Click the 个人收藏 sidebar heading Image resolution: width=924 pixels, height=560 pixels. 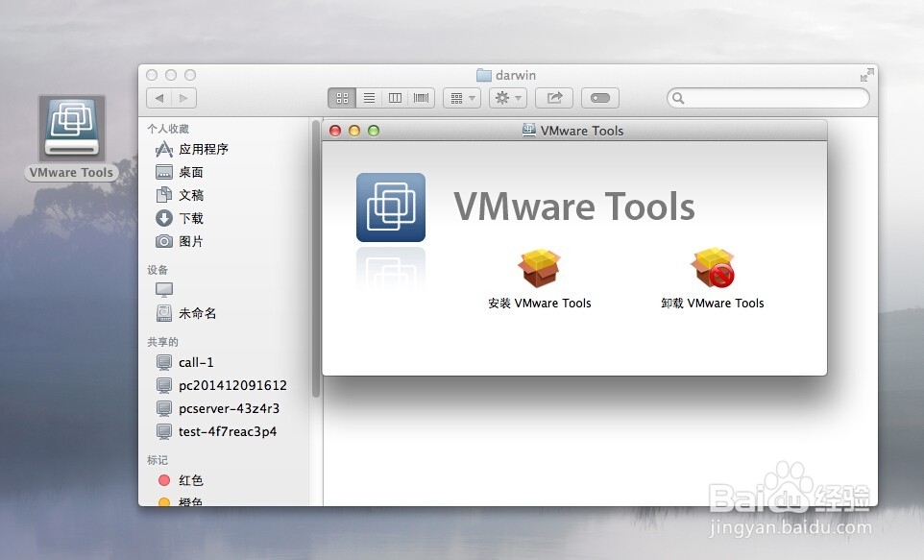[x=168, y=129]
